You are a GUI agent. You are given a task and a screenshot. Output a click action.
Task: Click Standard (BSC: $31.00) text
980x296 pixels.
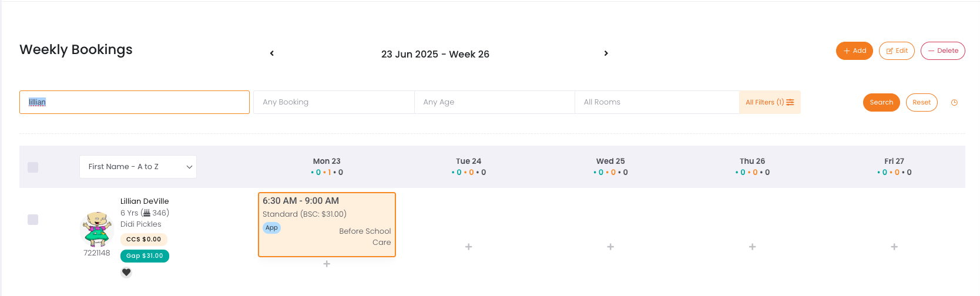click(x=304, y=214)
